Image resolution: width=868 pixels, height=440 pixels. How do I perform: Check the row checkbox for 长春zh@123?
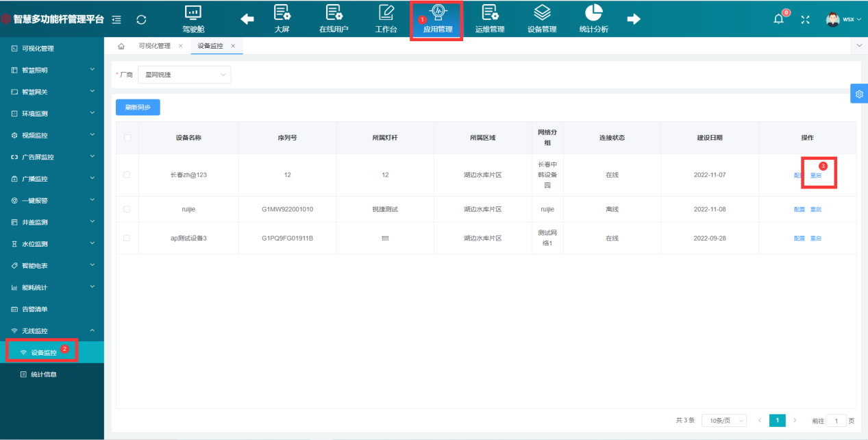point(127,174)
